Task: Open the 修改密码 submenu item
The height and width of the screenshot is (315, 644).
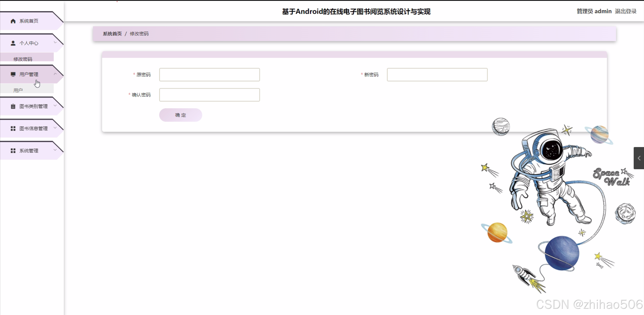Action: tap(23, 59)
